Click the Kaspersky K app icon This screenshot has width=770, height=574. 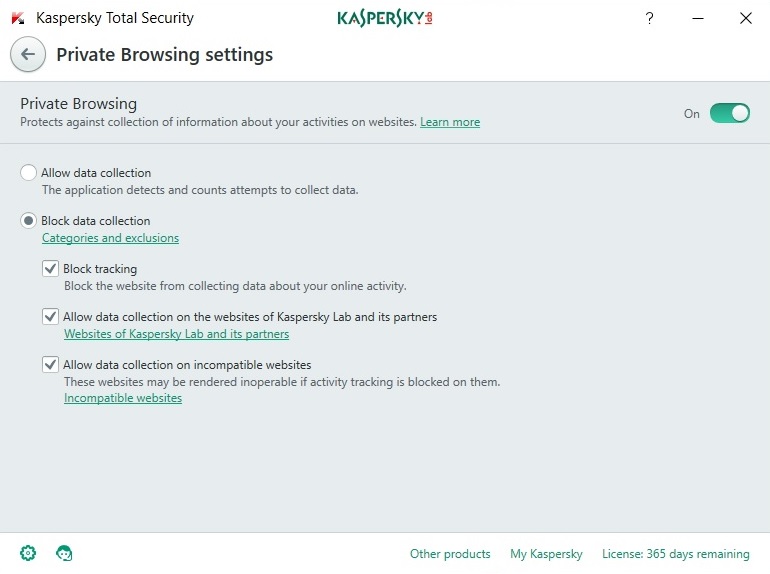tap(18, 18)
